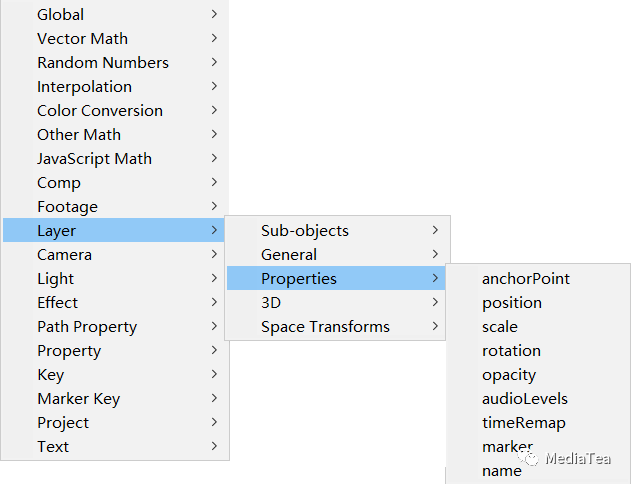
Task: Open the Vector Math submenu
Action: [82, 39]
